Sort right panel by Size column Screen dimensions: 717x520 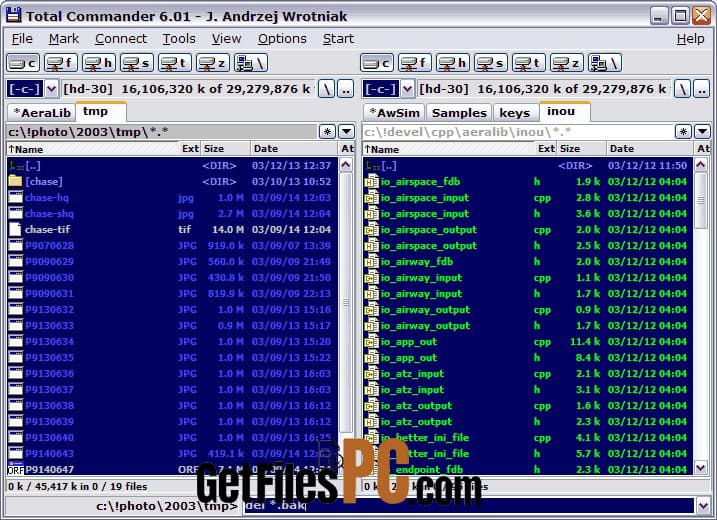[x=582, y=149]
